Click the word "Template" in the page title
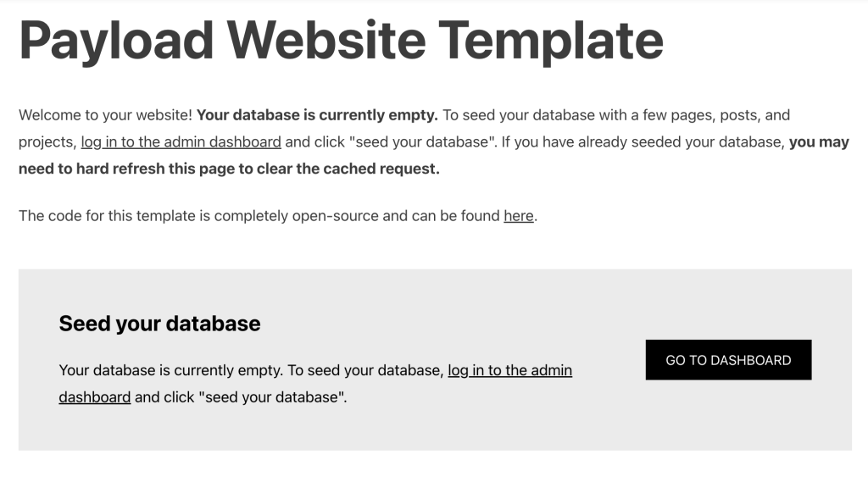The height and width of the screenshot is (482, 868). pyautogui.click(x=551, y=40)
